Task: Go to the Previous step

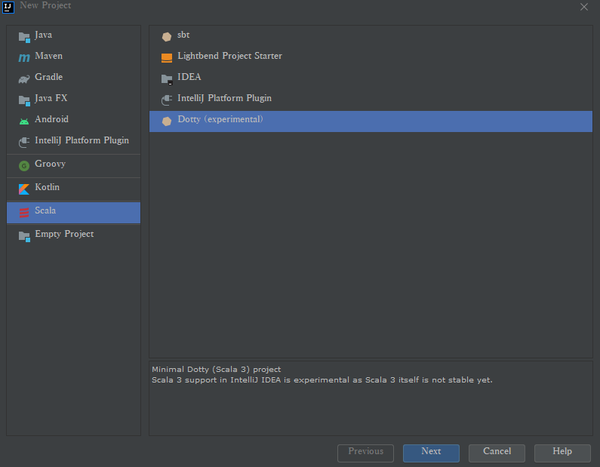Action: pyautogui.click(x=365, y=453)
